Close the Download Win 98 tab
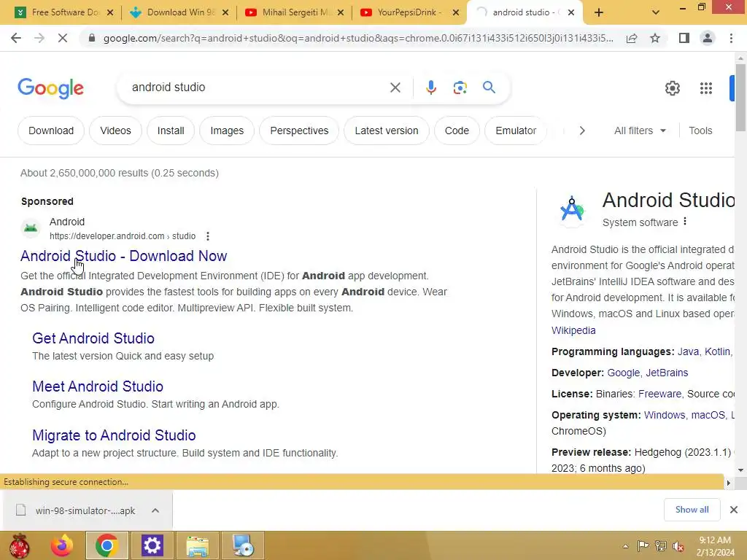 (225, 13)
